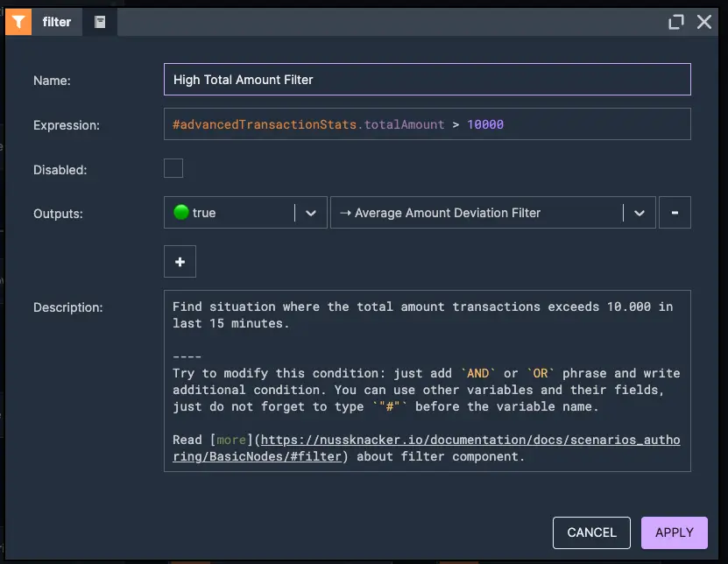This screenshot has height=564, width=728.
Task: Click '#advancedTransactionStats' in the expression
Action: pyautogui.click(x=265, y=124)
